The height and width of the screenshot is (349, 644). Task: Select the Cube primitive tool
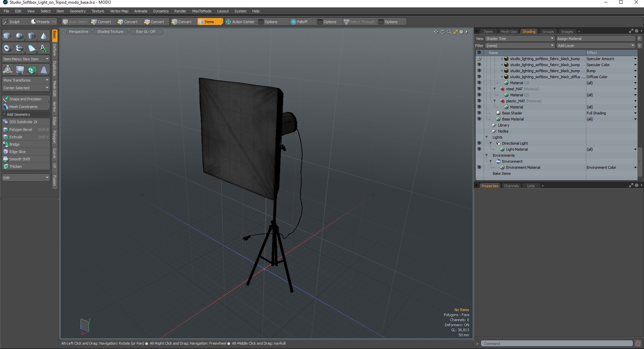point(7,36)
